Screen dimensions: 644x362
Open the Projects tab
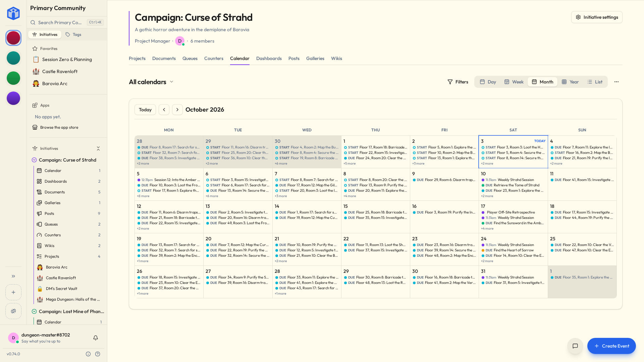click(137, 58)
